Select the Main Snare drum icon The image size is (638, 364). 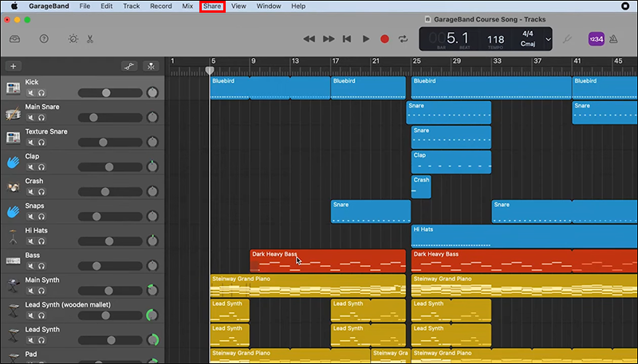tap(13, 113)
